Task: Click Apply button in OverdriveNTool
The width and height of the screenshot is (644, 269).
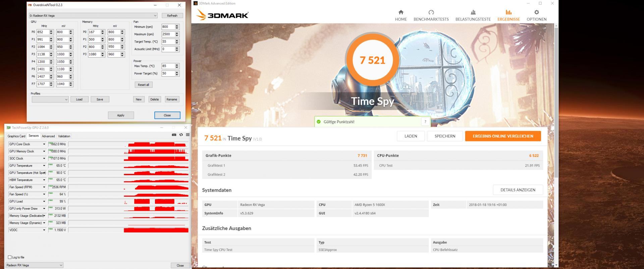Action: (121, 115)
